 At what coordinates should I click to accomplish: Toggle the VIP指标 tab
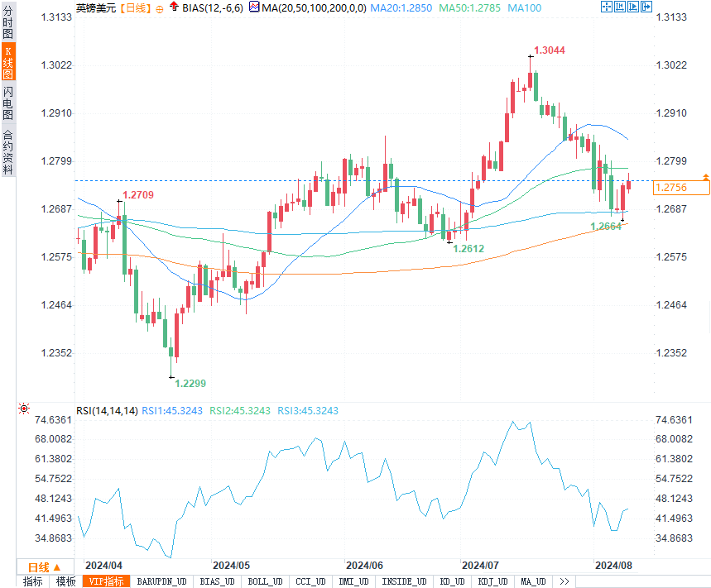107,581
